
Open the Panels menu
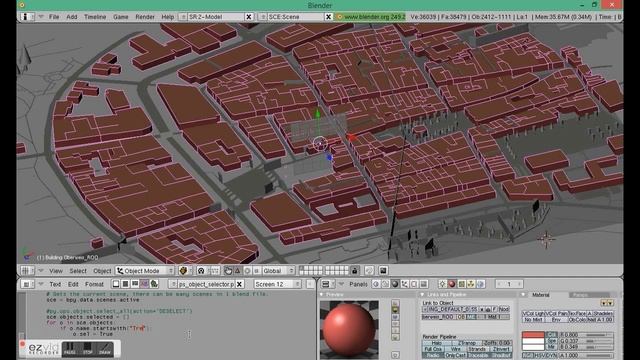pos(358,284)
